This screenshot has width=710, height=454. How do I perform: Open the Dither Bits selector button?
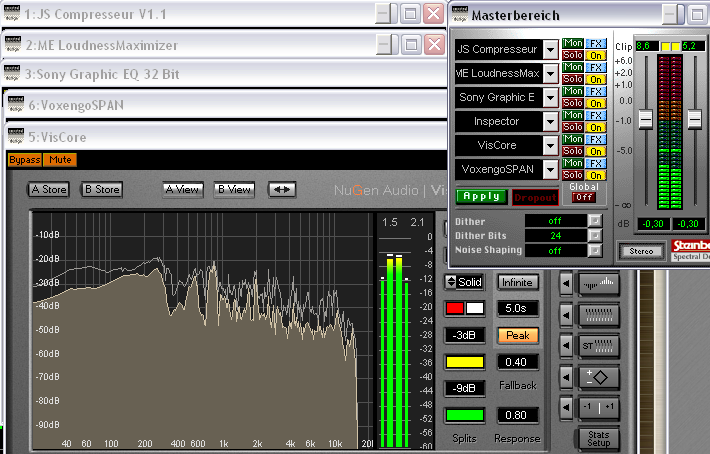595,235
